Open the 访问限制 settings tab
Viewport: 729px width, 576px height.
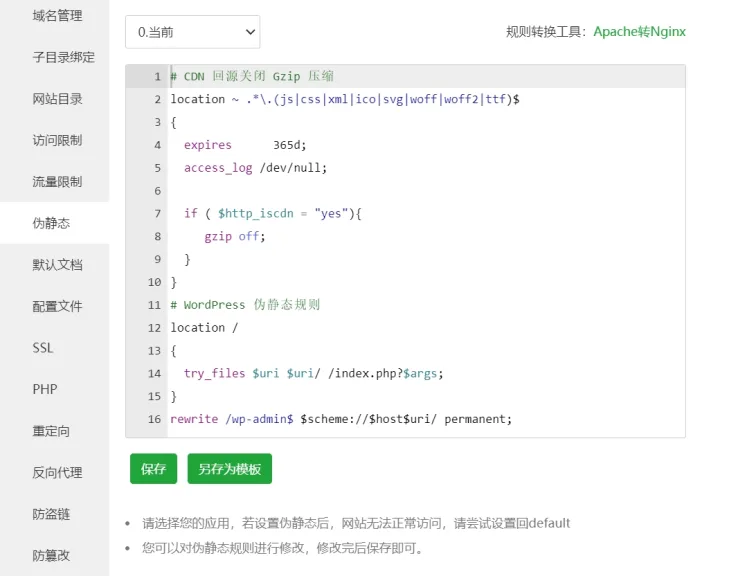click(x=56, y=140)
